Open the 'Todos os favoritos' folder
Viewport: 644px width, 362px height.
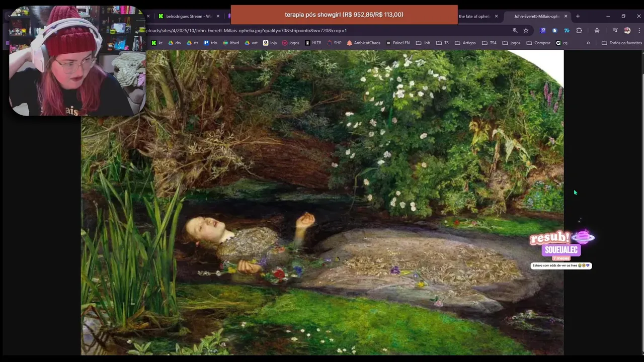622,43
